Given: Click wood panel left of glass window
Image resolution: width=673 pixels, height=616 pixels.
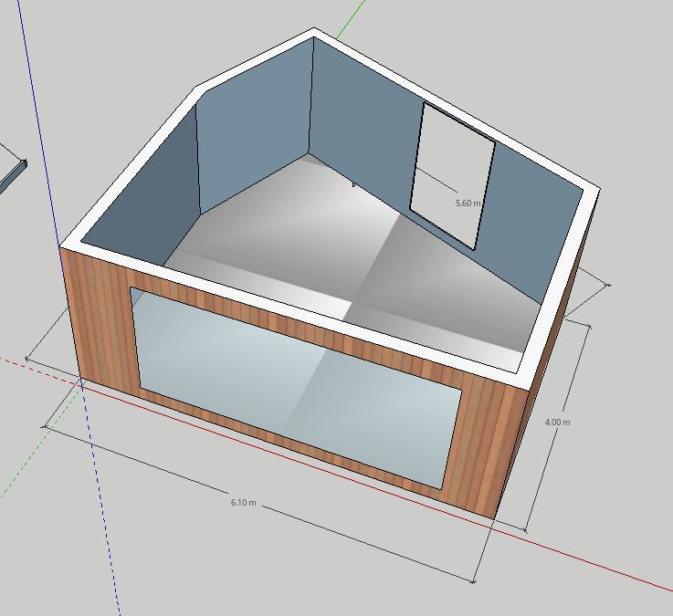Looking at the screenshot, I should pos(100,329).
